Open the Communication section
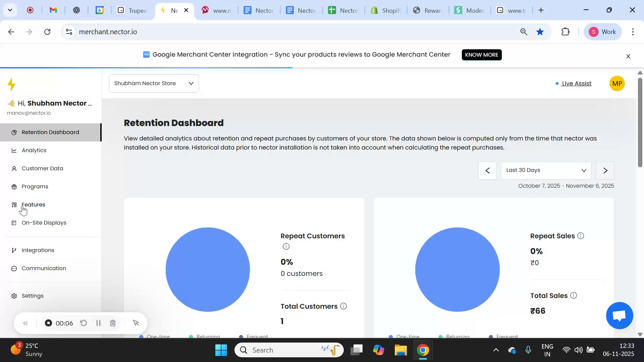The width and height of the screenshot is (644, 362). click(x=44, y=268)
